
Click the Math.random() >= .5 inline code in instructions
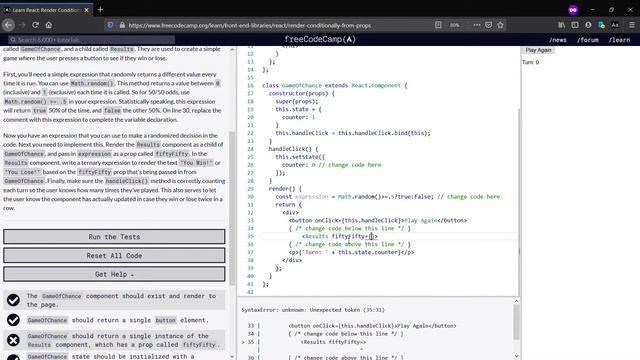(36, 102)
